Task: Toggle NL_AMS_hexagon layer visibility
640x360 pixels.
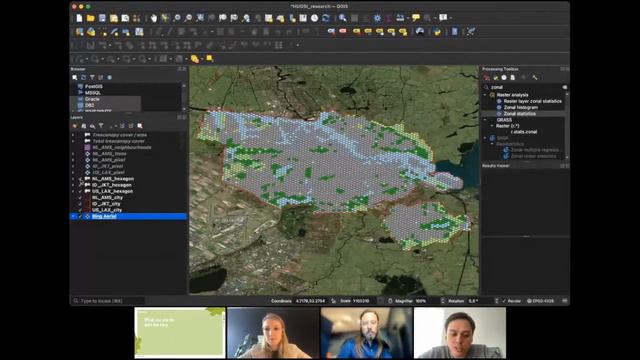Action: 80,179
